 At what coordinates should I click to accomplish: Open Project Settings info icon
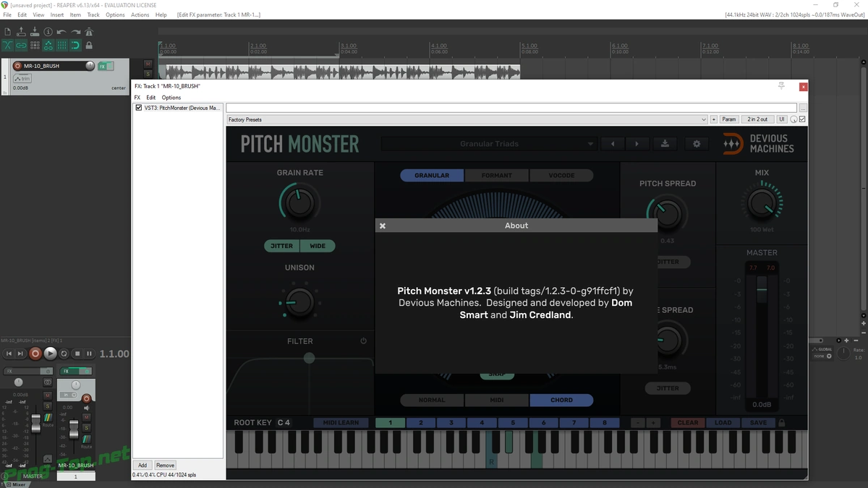click(48, 32)
